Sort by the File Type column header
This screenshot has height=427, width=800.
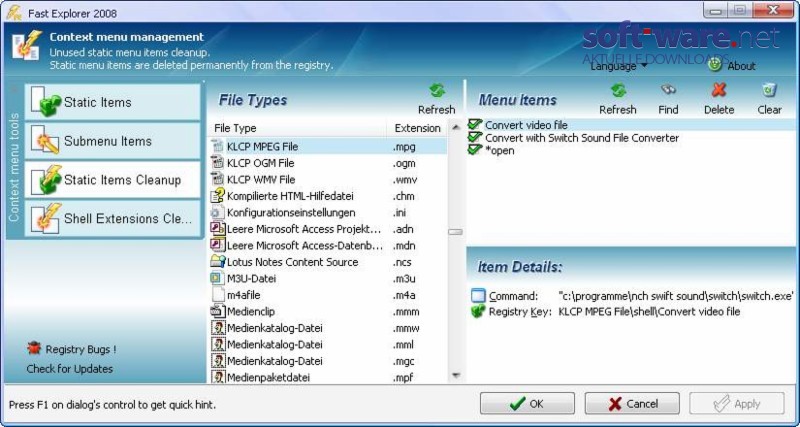point(298,128)
